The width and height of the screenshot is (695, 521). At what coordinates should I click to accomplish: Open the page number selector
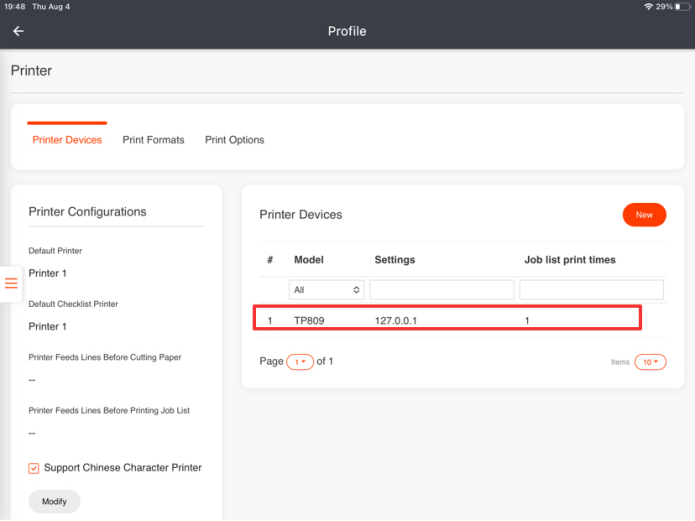click(300, 362)
